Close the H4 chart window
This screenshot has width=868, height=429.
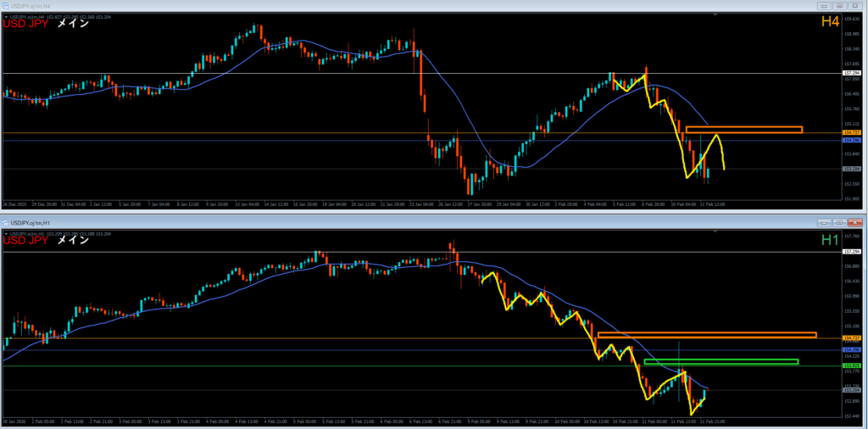click(x=856, y=5)
